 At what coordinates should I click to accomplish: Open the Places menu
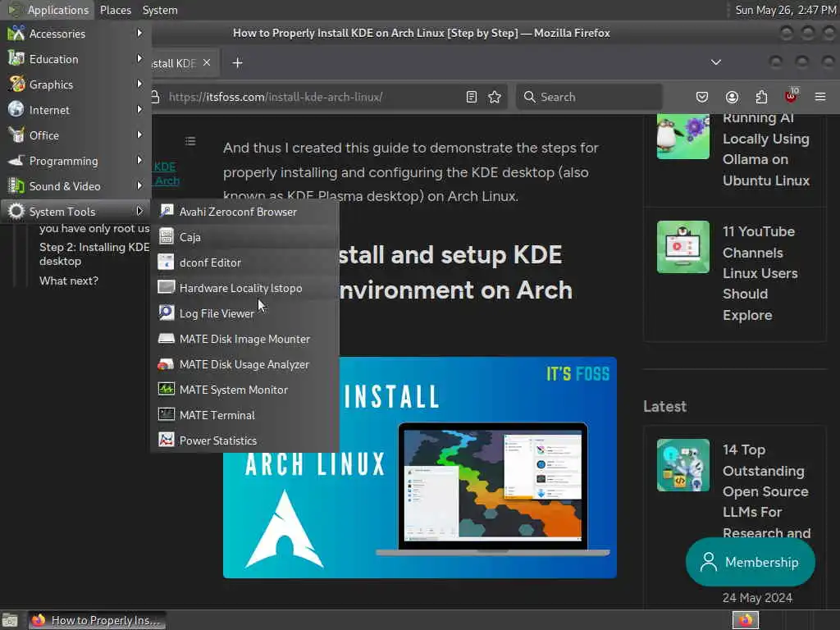[115, 10]
